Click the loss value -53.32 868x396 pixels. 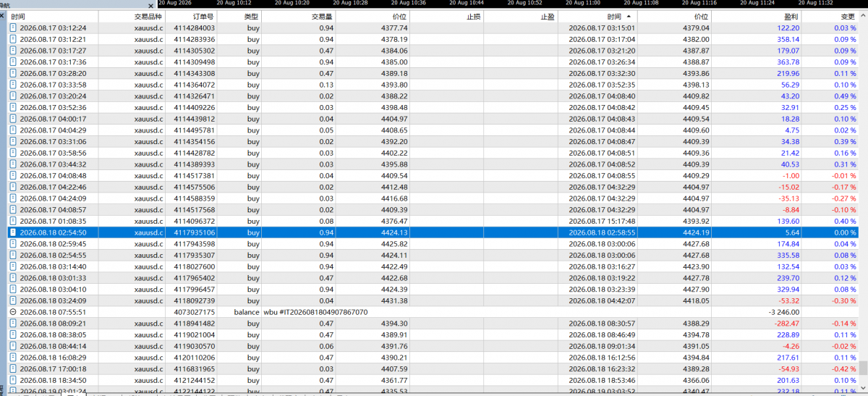click(789, 300)
